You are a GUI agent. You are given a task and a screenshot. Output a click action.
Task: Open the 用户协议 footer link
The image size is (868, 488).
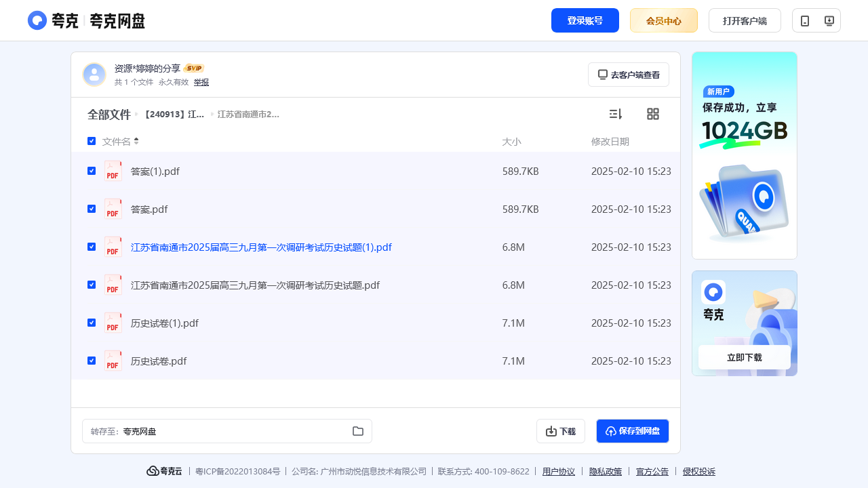click(559, 472)
